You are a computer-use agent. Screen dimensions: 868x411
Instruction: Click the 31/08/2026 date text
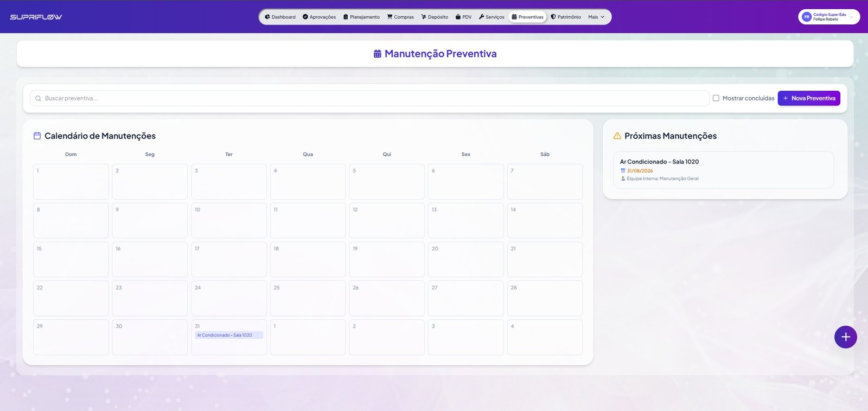point(640,170)
